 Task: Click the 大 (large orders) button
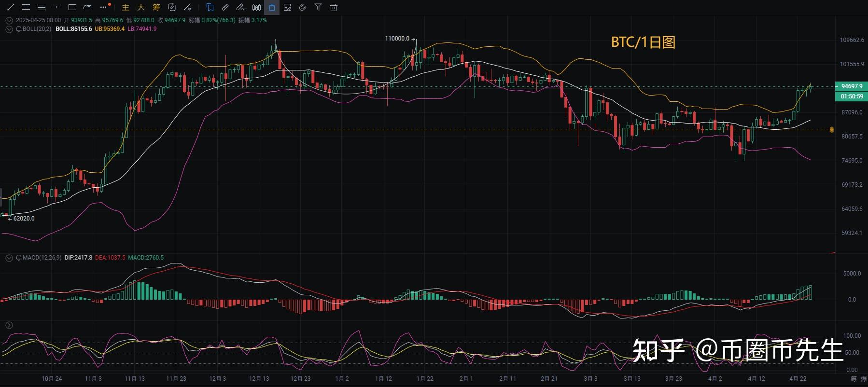click(141, 7)
